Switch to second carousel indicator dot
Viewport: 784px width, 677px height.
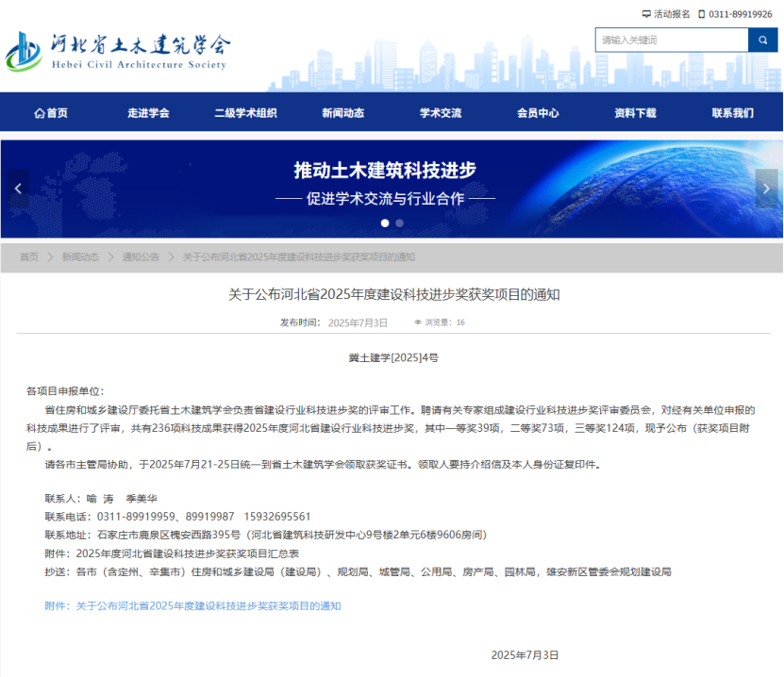point(399,223)
